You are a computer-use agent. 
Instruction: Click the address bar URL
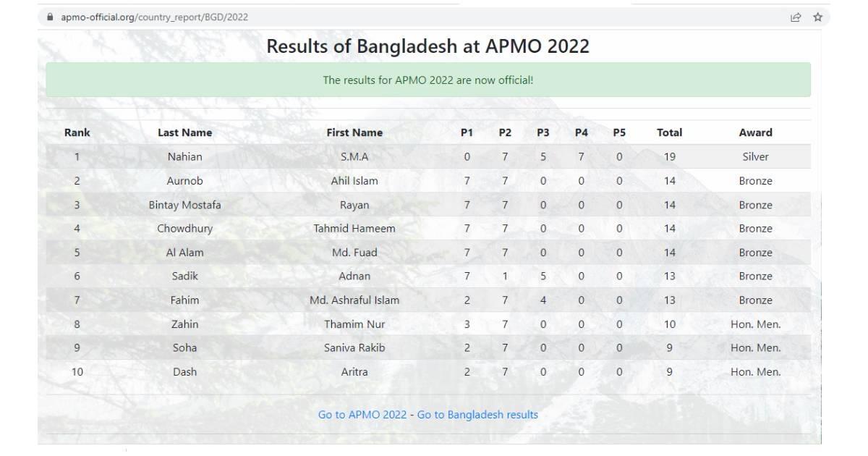coord(154,17)
